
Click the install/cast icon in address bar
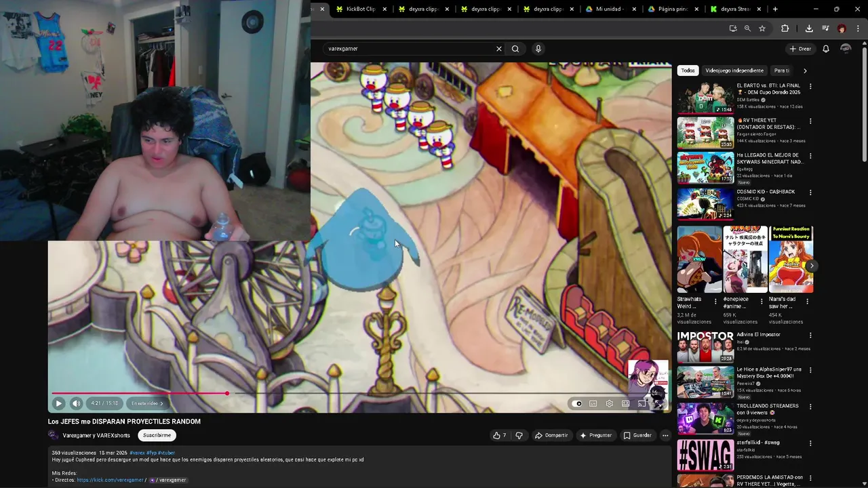(x=733, y=28)
